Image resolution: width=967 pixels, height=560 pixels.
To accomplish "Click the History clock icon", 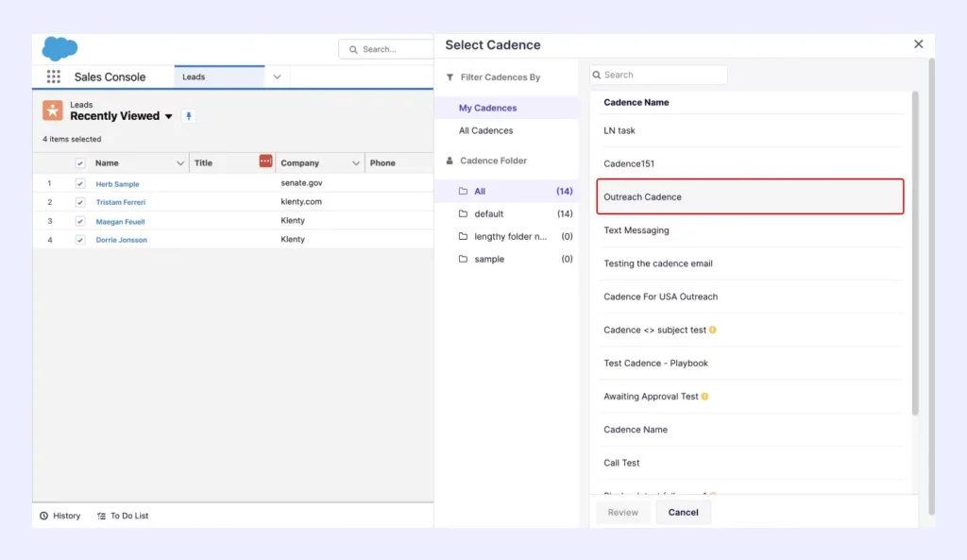I will pyautogui.click(x=43, y=516).
